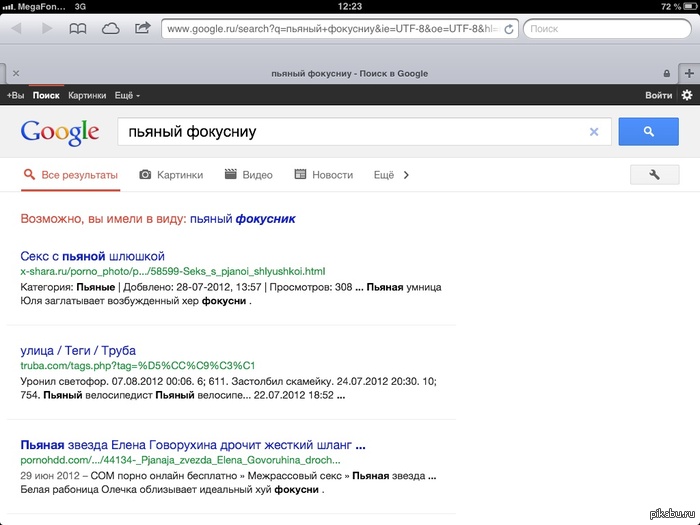This screenshot has width=700, height=525.
Task: Click the Войти sign-in link
Action: point(658,95)
